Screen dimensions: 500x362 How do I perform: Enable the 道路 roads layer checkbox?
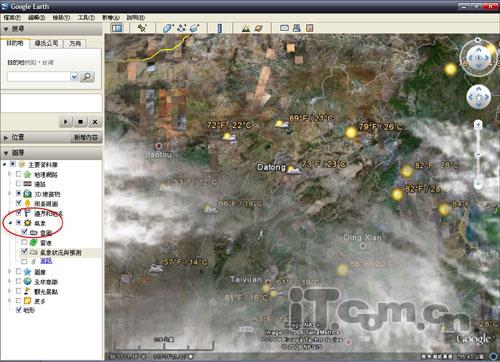coord(18,184)
